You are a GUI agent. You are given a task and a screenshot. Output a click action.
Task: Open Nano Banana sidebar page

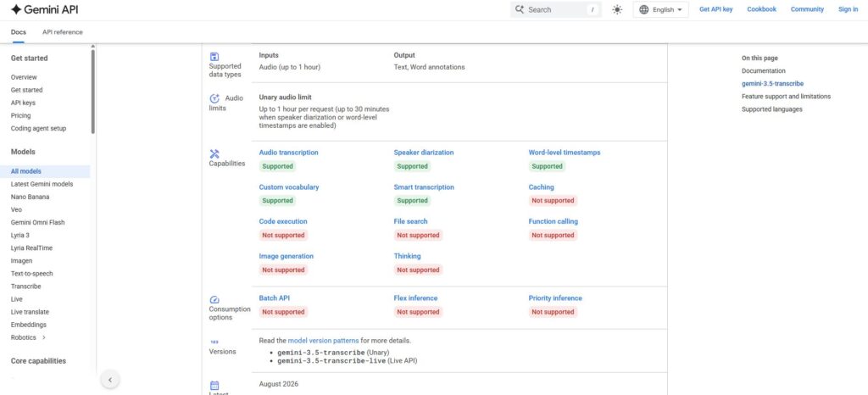pyautogui.click(x=30, y=197)
